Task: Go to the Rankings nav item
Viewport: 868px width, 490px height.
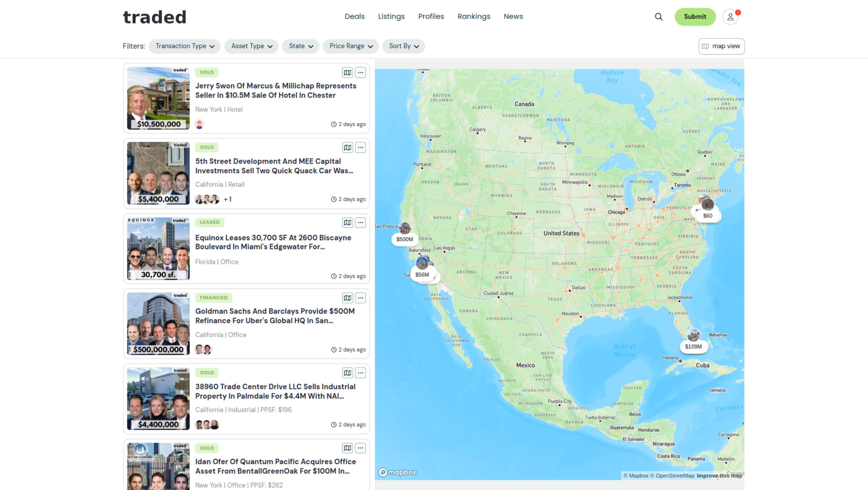Action: coord(474,16)
